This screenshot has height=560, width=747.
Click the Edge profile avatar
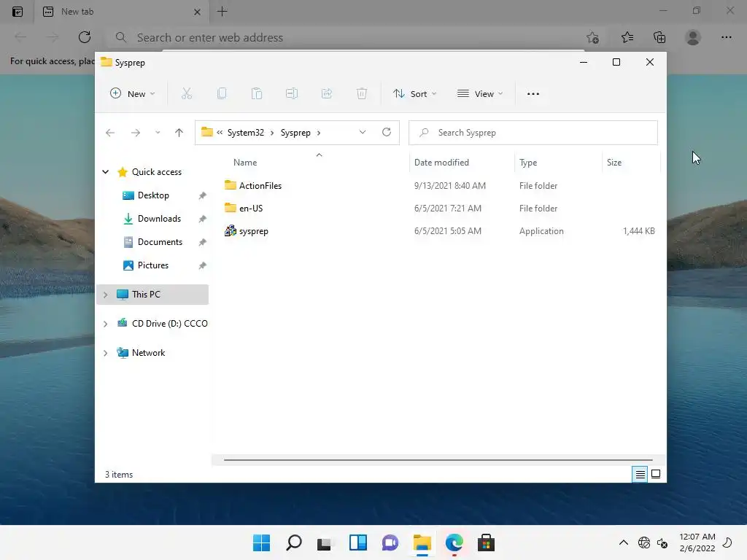click(x=693, y=37)
